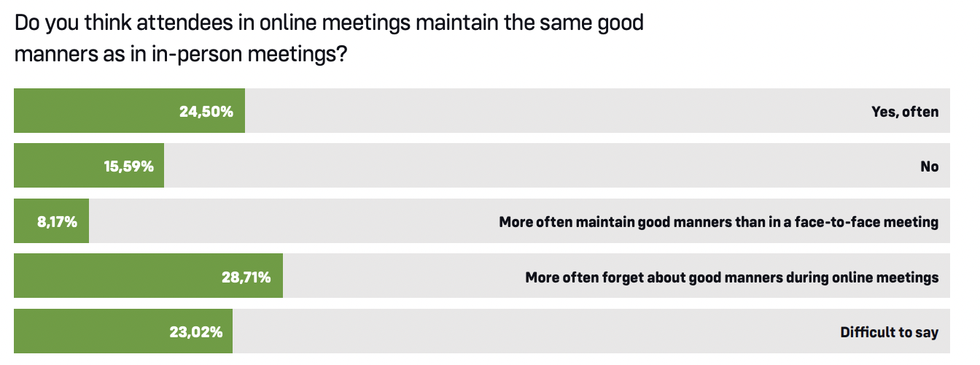Click the 28,71% percentage value
The height and width of the screenshot is (365, 980).
(246, 277)
